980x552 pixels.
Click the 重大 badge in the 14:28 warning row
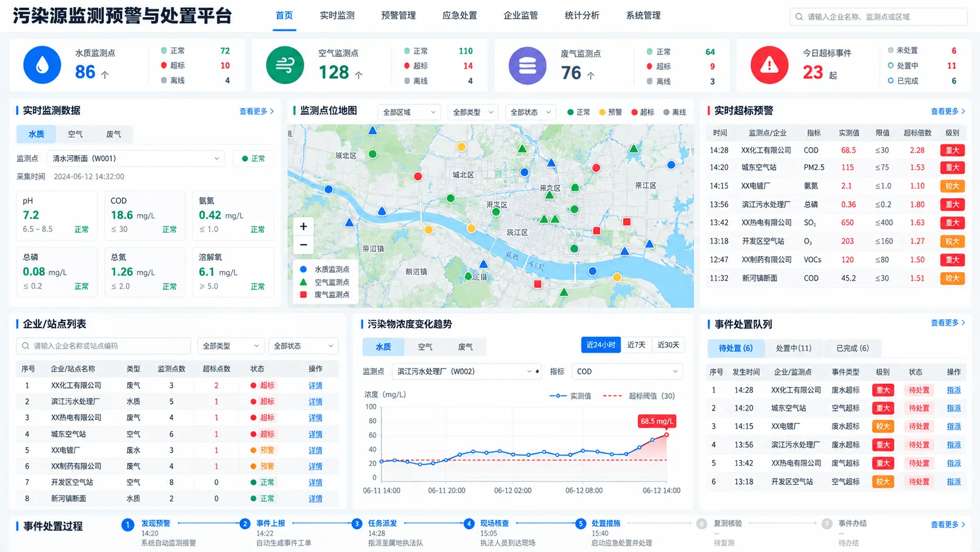point(952,150)
